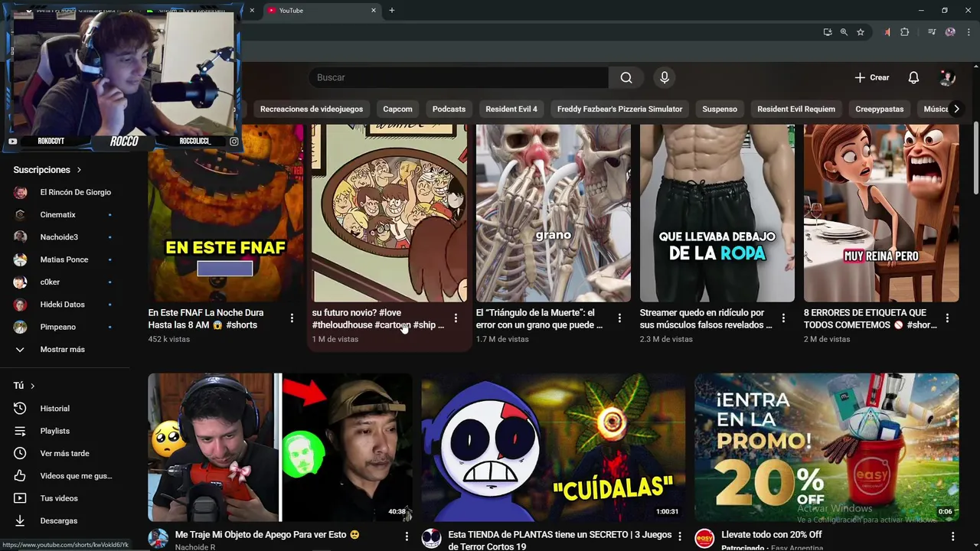
Task: Open the skeleton 'grano' short thumbnail
Action: (554, 214)
